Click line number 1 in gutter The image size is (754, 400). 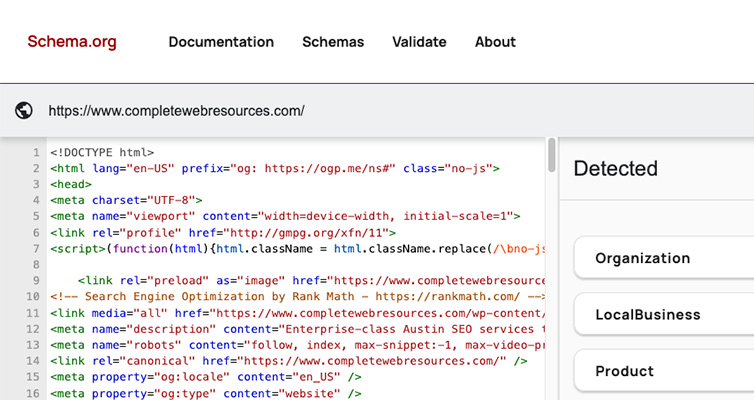36,152
